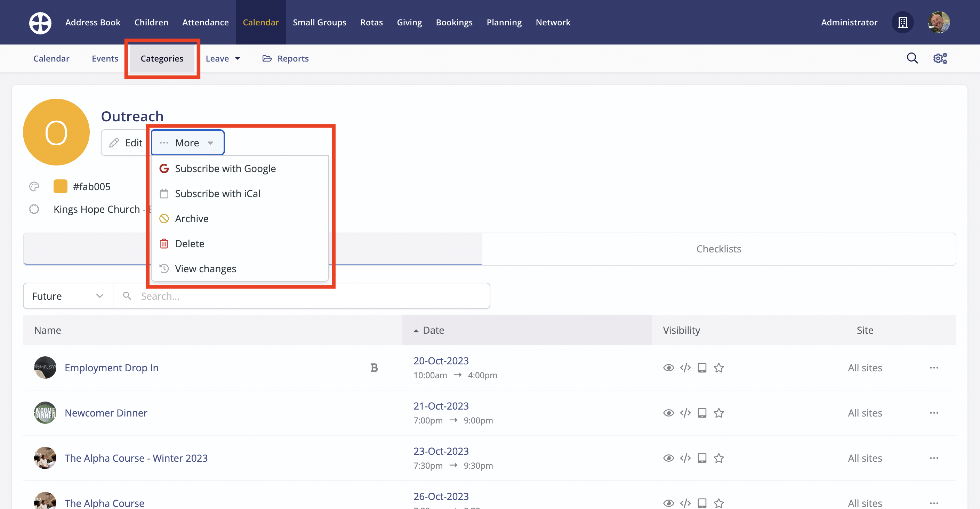Open the row actions ellipsis for Newcomer Dinner
Image resolution: width=980 pixels, height=509 pixels.
[x=934, y=412]
